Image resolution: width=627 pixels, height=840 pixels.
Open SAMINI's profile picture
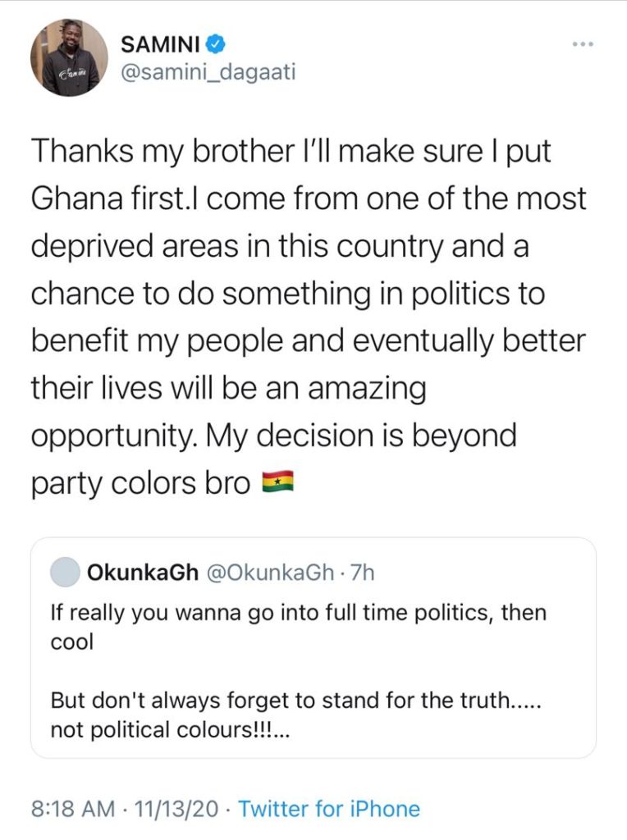click(70, 57)
